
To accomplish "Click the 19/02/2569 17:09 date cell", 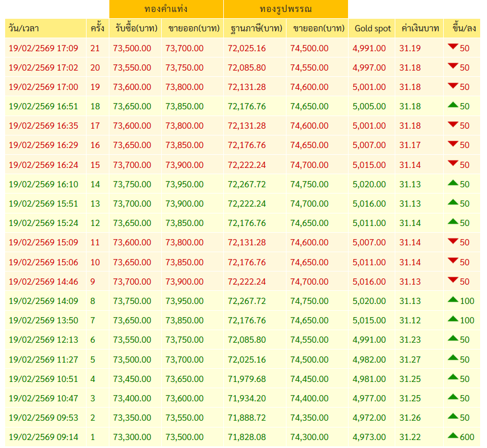I will point(43,48).
